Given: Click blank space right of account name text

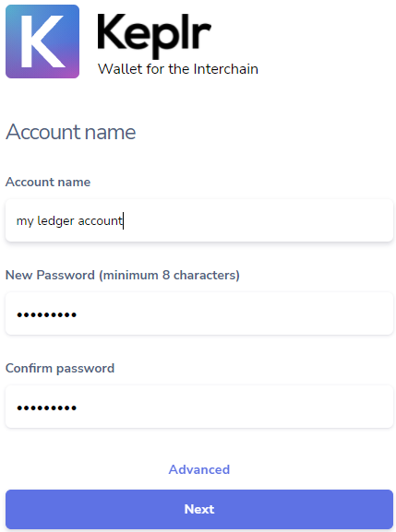Looking at the screenshot, I should (x=258, y=220).
